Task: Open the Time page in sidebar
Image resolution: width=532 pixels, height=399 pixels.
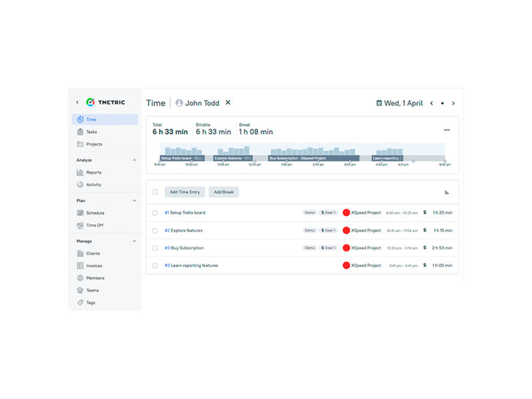Action: (x=105, y=120)
